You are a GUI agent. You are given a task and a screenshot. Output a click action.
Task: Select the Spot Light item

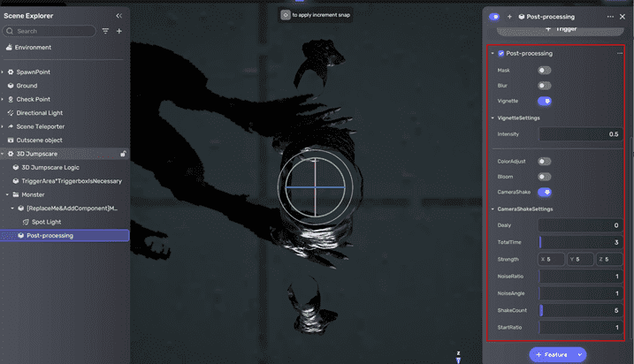pos(45,222)
